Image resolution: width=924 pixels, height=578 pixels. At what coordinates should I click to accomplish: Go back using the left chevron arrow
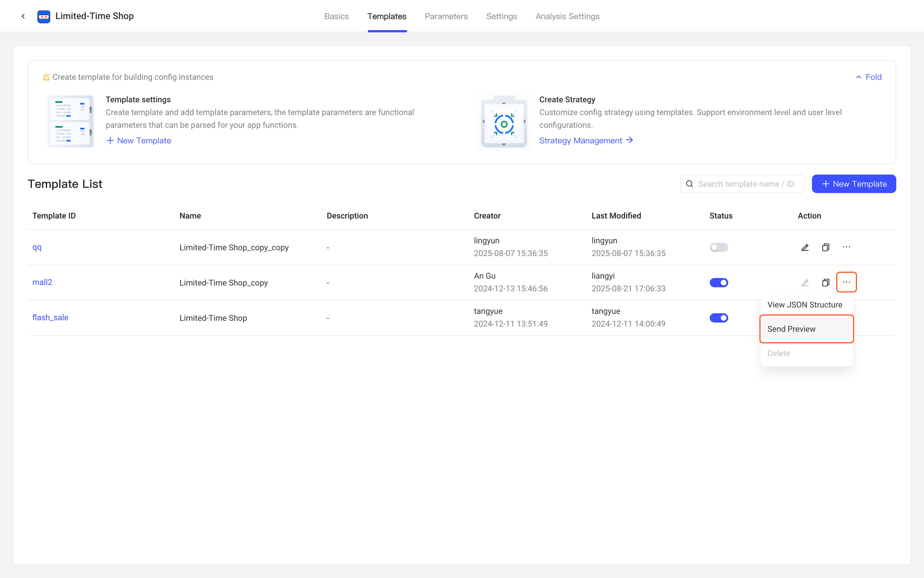click(x=23, y=16)
